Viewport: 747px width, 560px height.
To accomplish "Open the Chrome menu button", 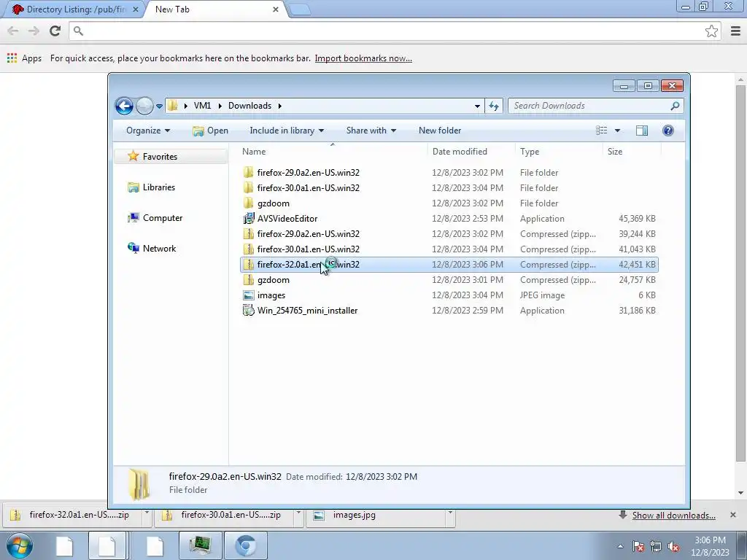I will pyautogui.click(x=735, y=31).
